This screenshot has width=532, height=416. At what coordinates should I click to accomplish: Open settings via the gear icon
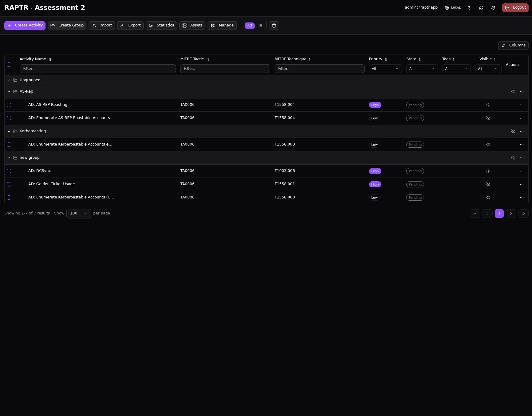pyautogui.click(x=493, y=7)
